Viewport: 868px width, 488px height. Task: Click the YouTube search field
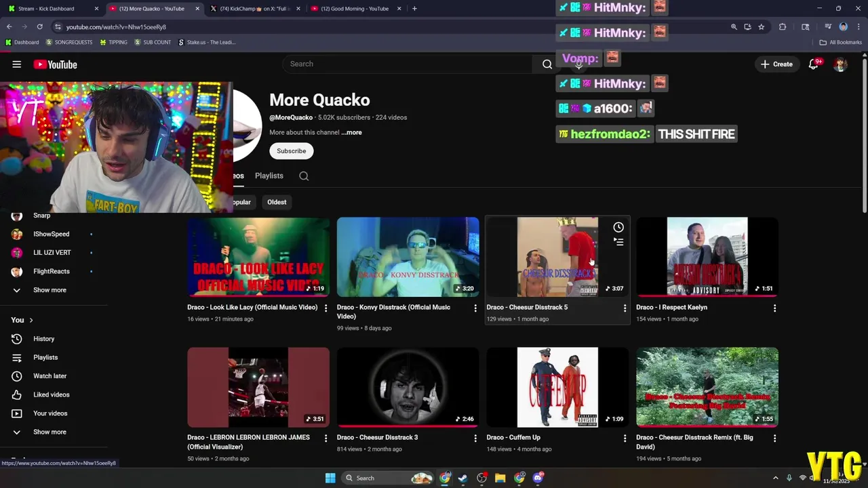tap(407, 64)
